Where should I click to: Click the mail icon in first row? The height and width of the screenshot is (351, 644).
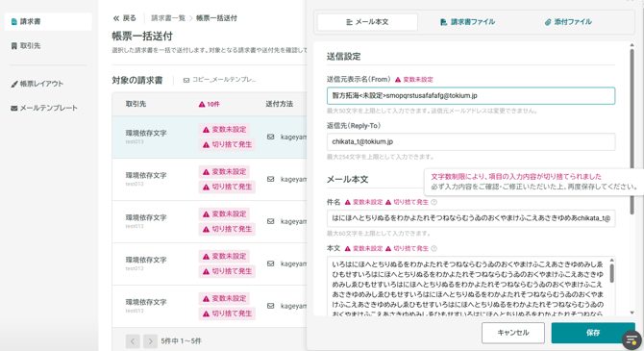(x=271, y=137)
